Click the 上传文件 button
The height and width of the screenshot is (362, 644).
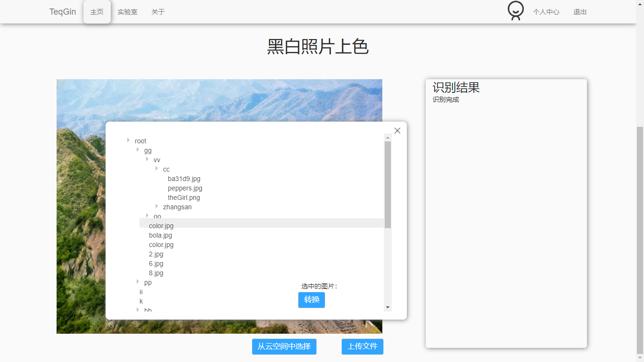363,346
